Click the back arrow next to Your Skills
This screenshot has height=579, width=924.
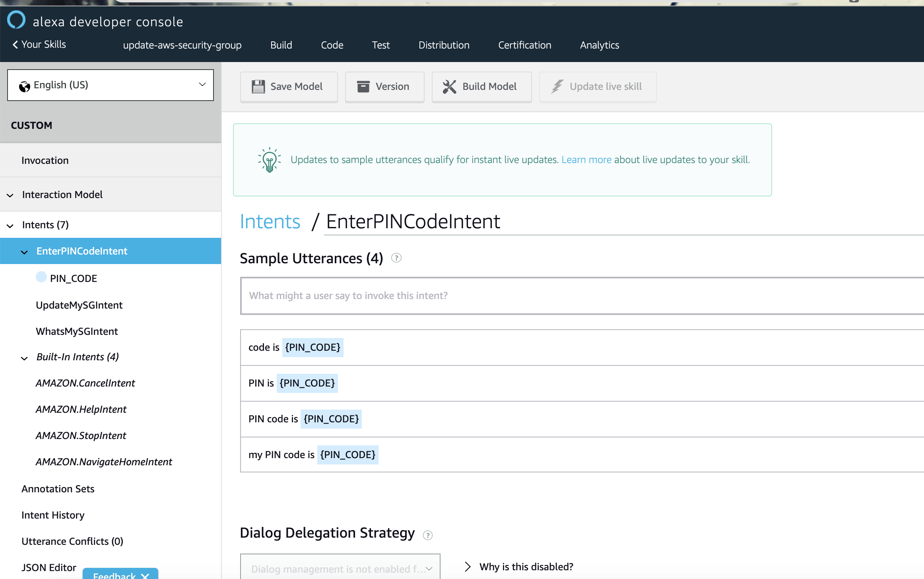click(x=15, y=44)
